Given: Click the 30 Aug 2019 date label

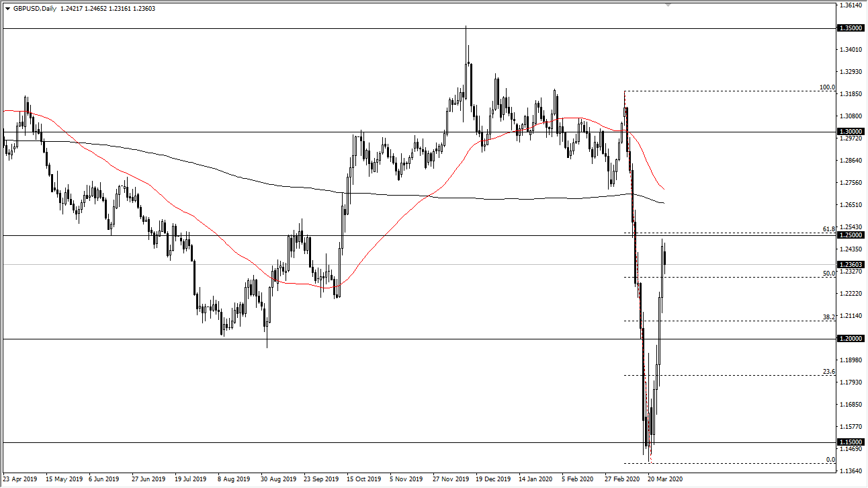Looking at the screenshot, I should (278, 480).
